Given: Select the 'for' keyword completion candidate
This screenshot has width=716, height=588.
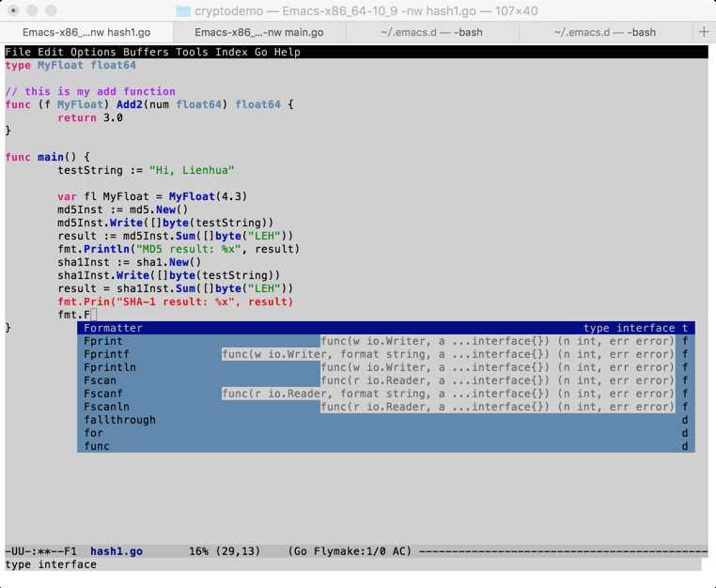Looking at the screenshot, I should (386, 433).
